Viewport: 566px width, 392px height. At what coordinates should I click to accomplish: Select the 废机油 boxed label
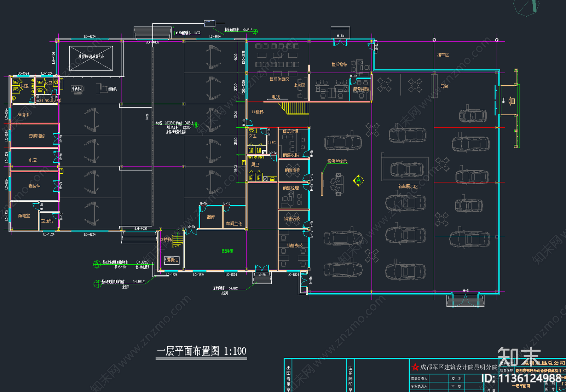pos(172,260)
